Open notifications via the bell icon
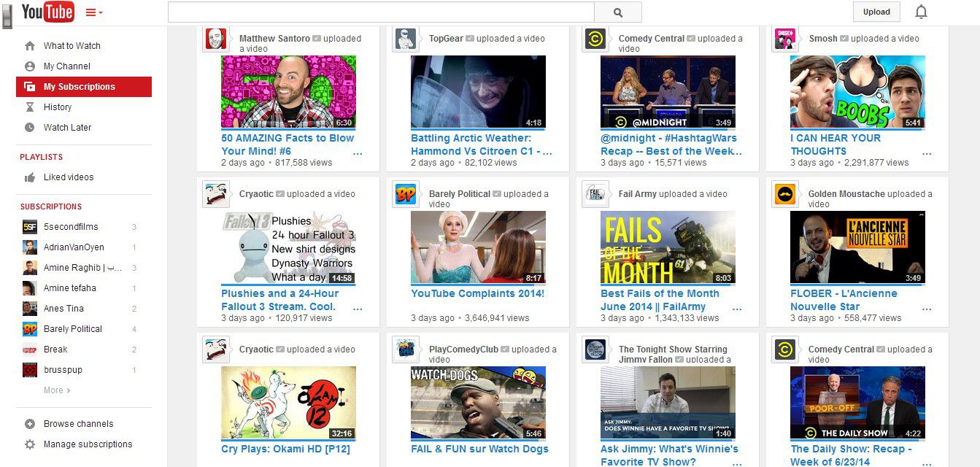 [921, 12]
